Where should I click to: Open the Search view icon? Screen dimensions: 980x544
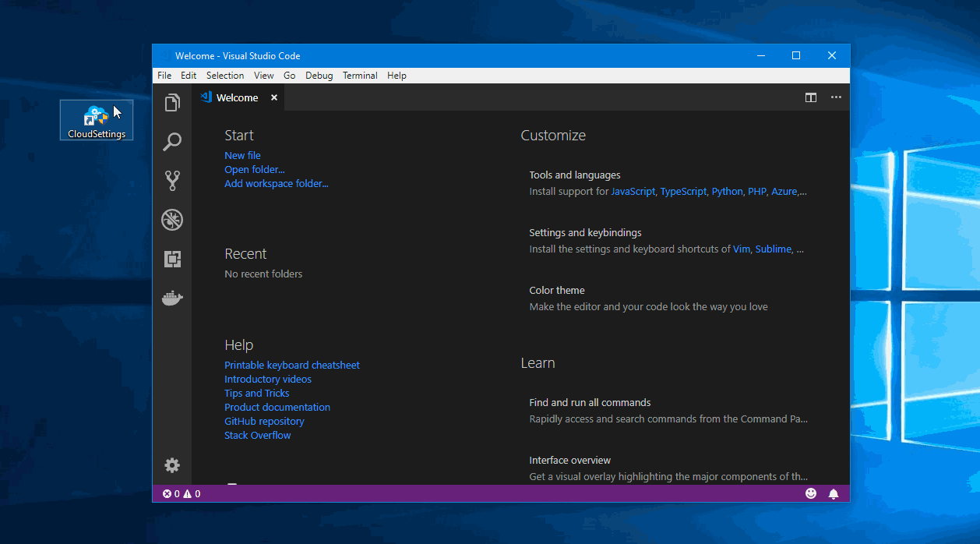172,142
